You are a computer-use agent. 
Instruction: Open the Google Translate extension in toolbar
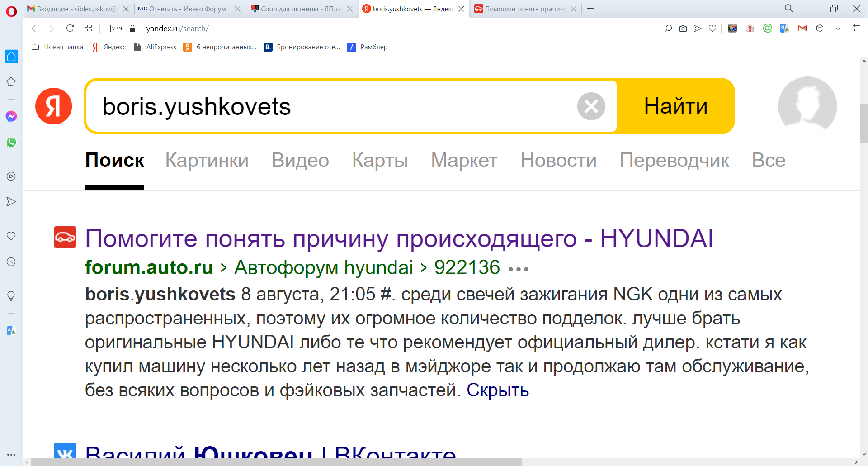785,28
